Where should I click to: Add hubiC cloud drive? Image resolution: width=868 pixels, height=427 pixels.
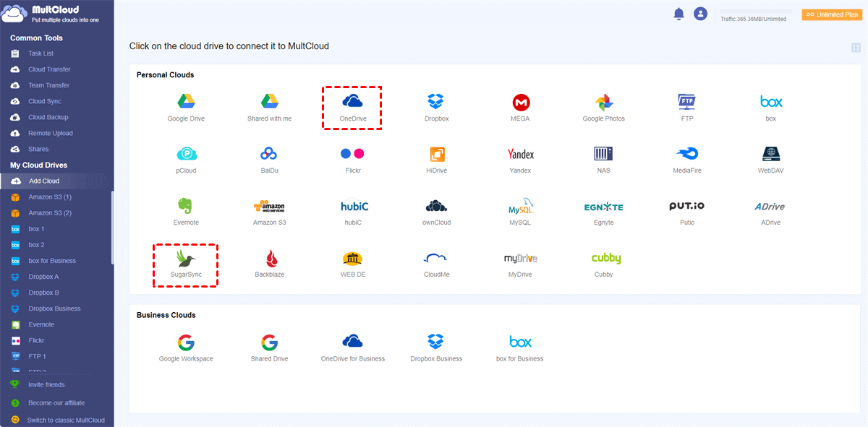pyautogui.click(x=352, y=212)
